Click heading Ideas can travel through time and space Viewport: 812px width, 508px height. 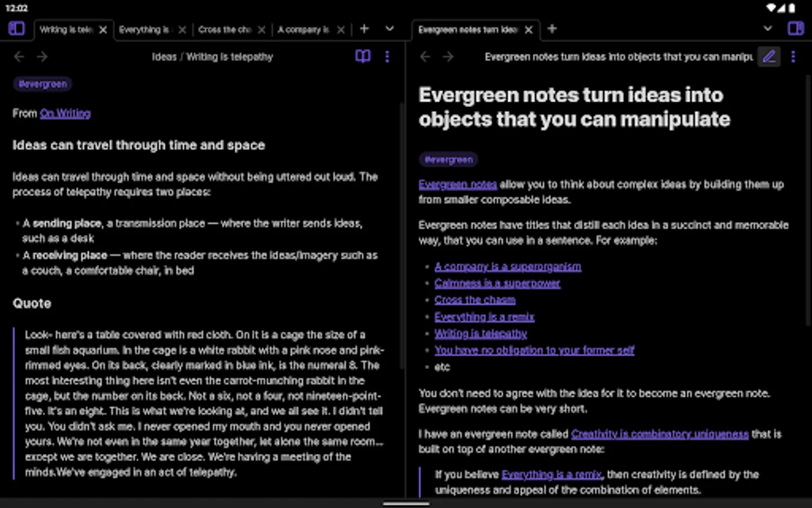139,145
